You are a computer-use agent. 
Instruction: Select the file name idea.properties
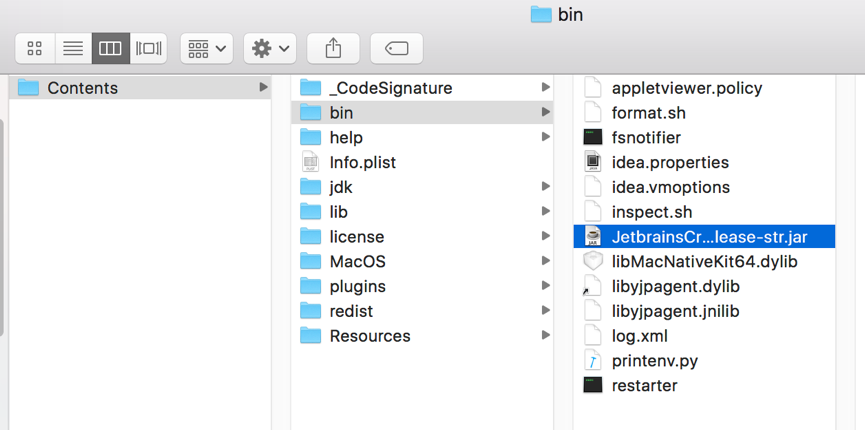(x=670, y=163)
